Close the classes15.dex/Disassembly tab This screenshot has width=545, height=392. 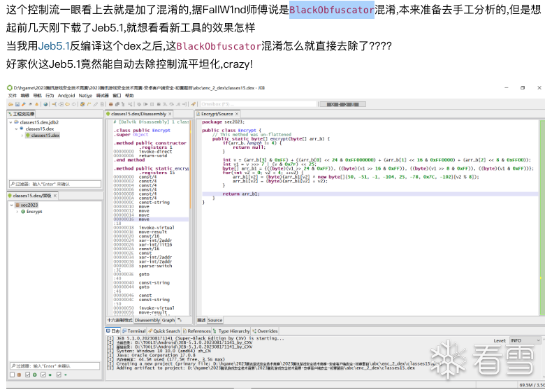(x=170, y=114)
